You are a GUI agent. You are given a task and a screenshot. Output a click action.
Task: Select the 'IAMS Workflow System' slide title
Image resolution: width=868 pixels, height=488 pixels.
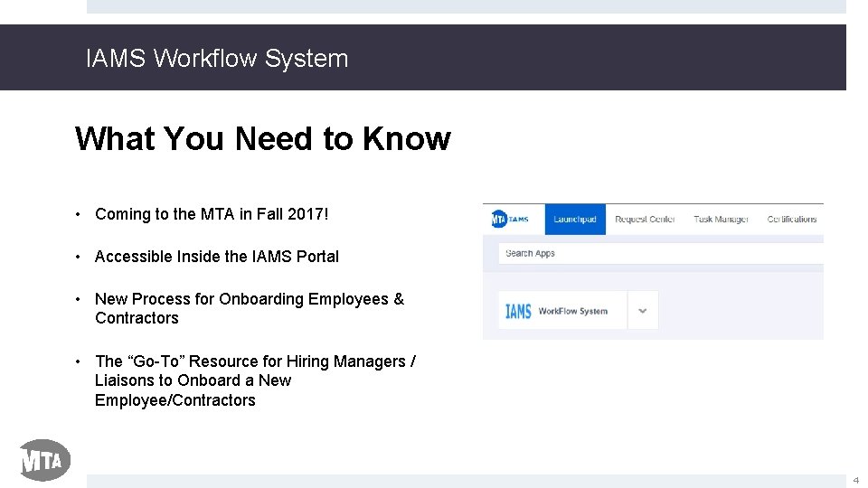click(217, 58)
